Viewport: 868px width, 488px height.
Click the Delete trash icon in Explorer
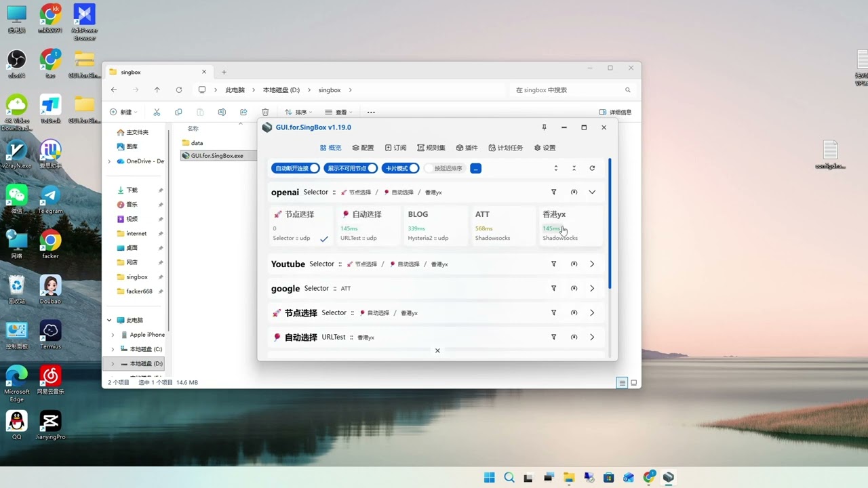pos(265,113)
